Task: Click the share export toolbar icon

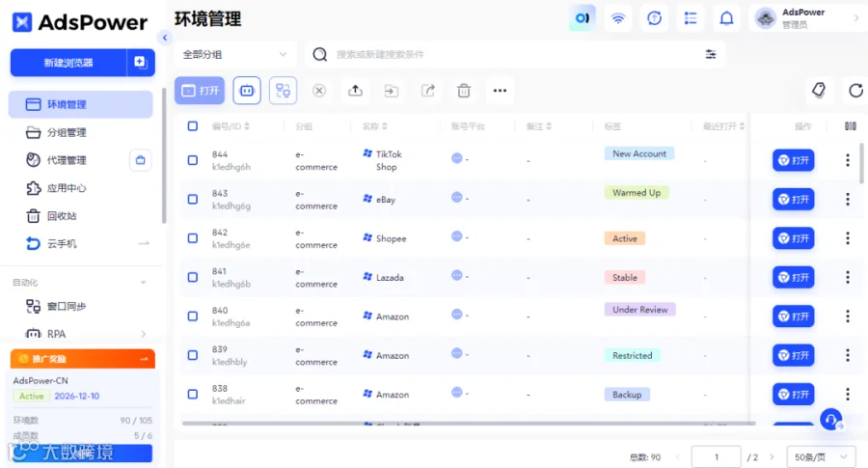Action: click(x=428, y=91)
